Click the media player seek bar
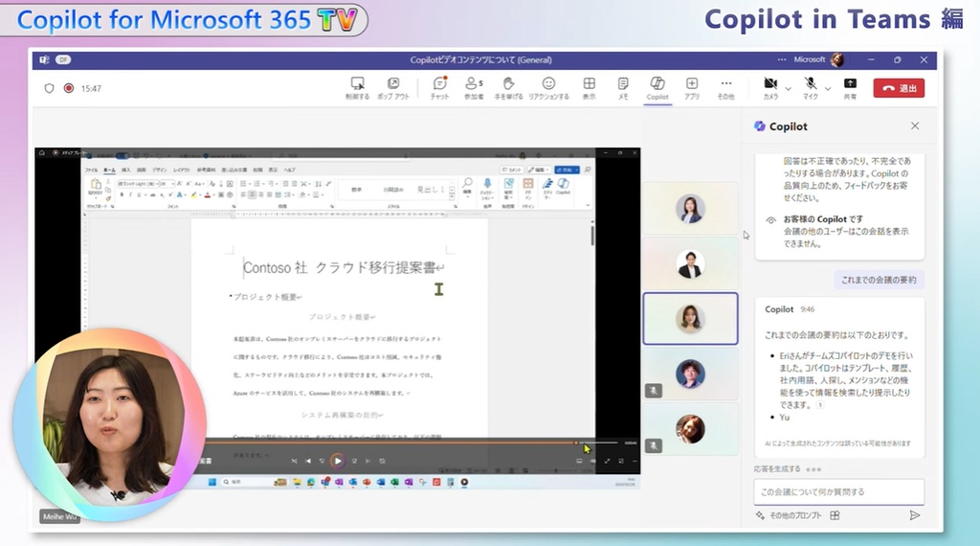The image size is (980, 546). [x=412, y=443]
